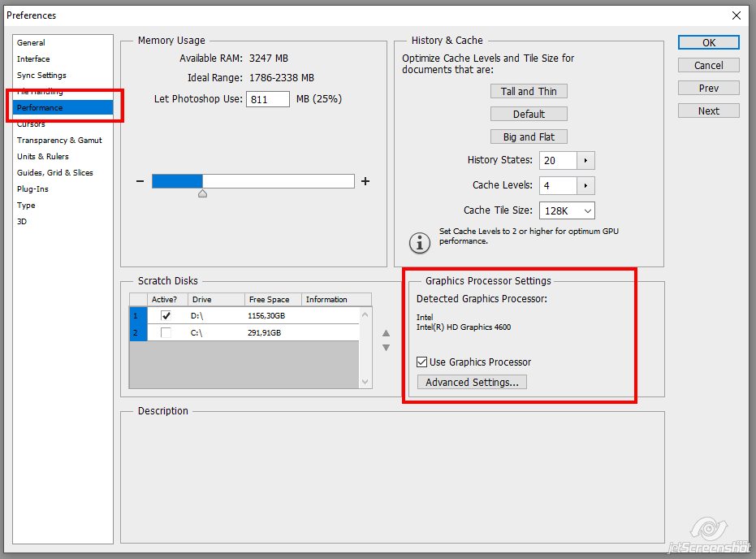
Task: Select scratch disk row 2
Action: point(244,333)
